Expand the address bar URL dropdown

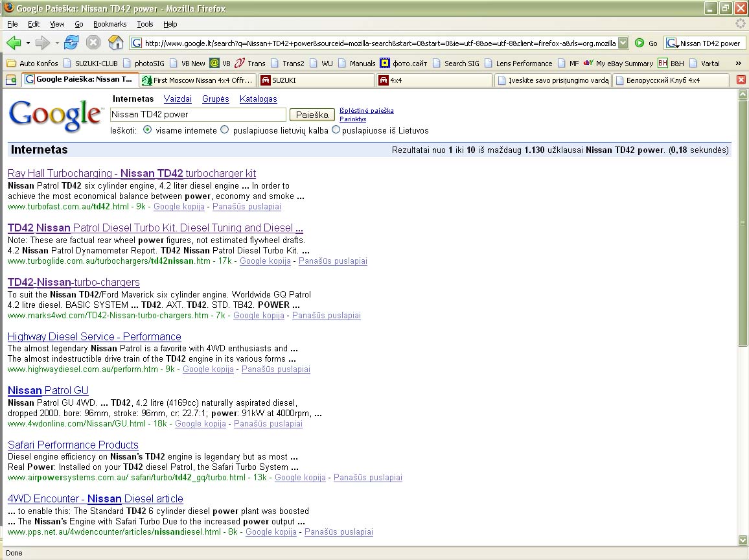623,43
